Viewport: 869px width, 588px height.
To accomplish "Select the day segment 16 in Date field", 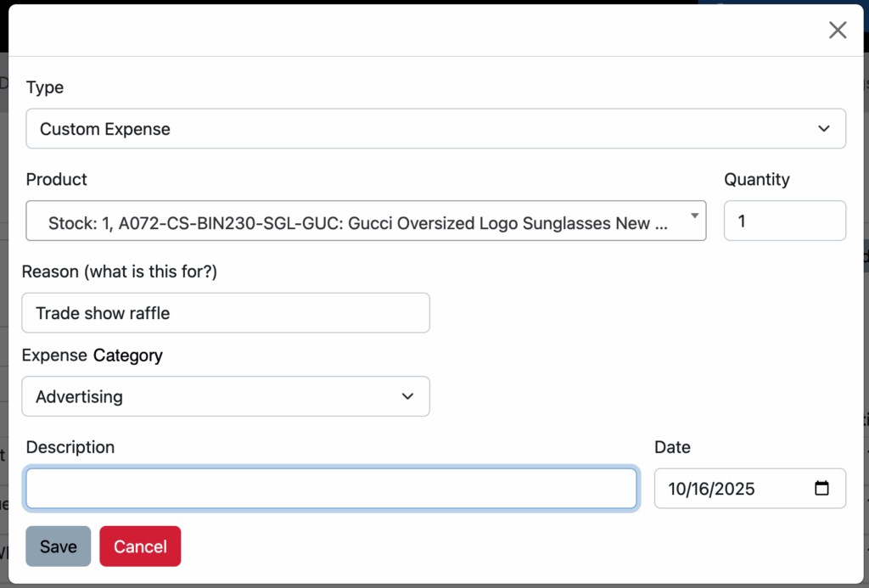I will (701, 490).
